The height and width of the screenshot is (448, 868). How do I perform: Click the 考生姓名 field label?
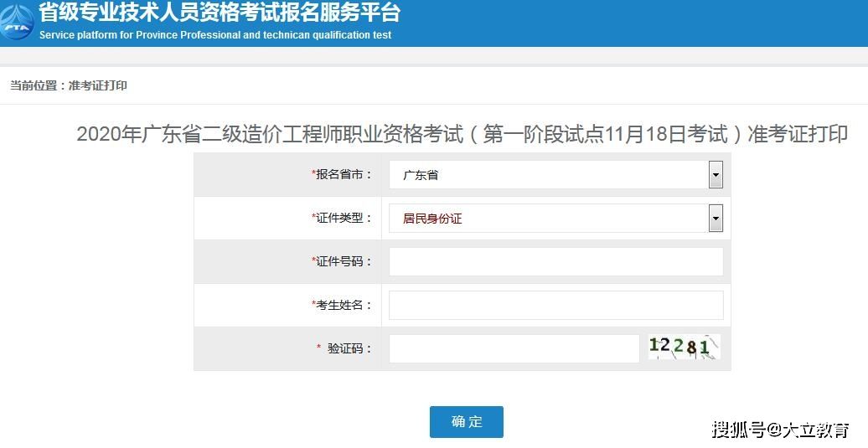coord(343,305)
